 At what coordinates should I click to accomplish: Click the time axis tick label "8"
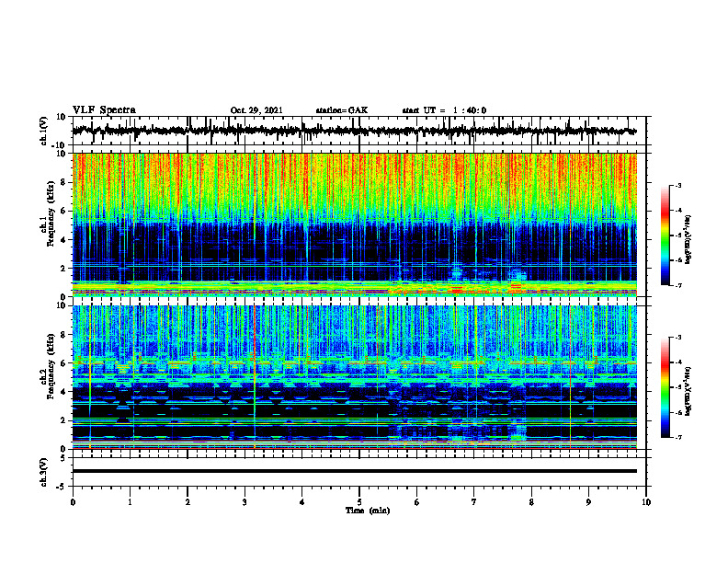pyautogui.click(x=531, y=502)
